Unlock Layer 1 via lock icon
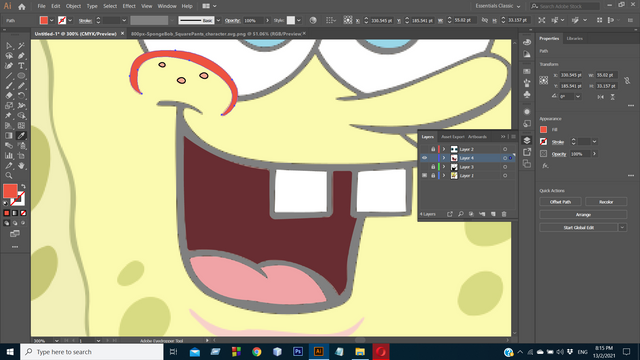 coord(433,176)
